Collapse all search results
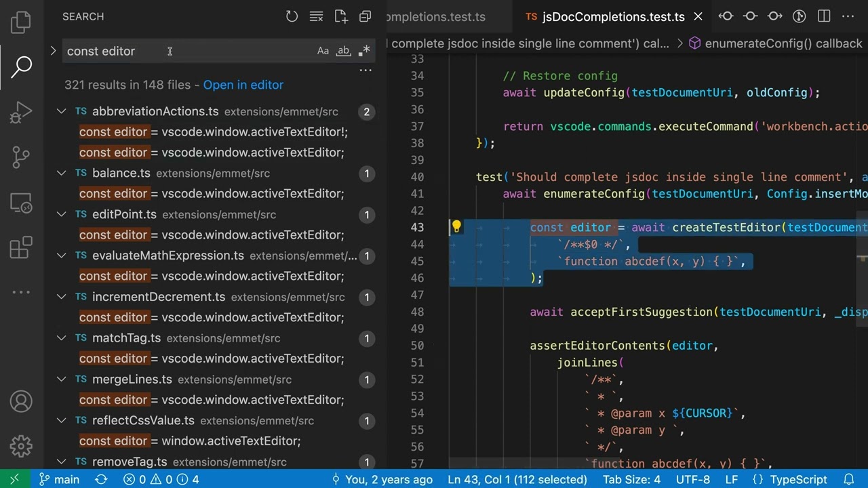Screen dimensions: 868x488 coord(365,16)
